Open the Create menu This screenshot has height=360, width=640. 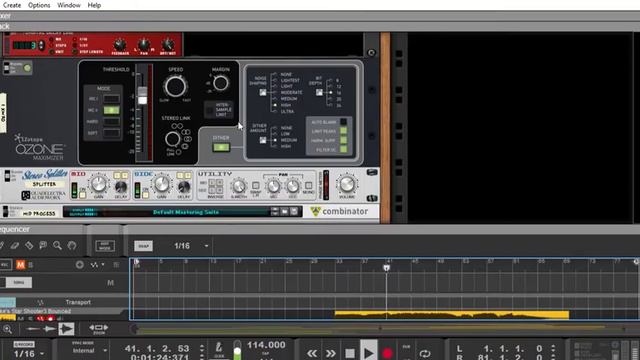[12, 5]
